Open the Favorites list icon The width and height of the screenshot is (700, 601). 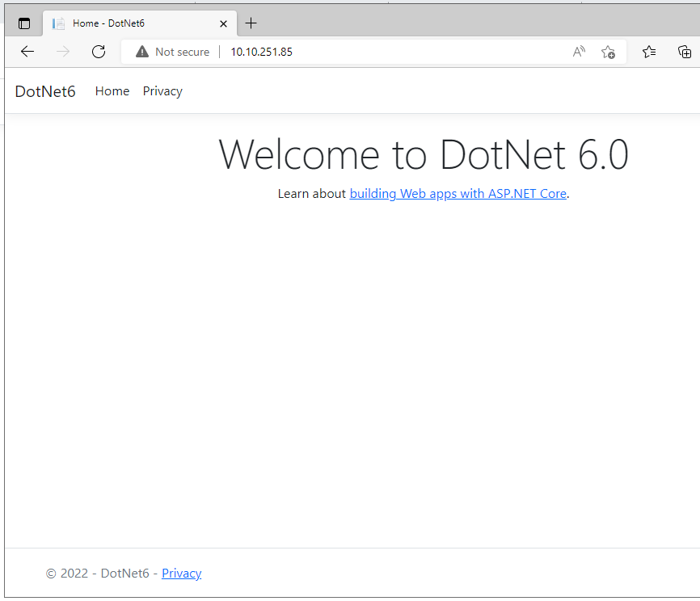click(x=649, y=52)
